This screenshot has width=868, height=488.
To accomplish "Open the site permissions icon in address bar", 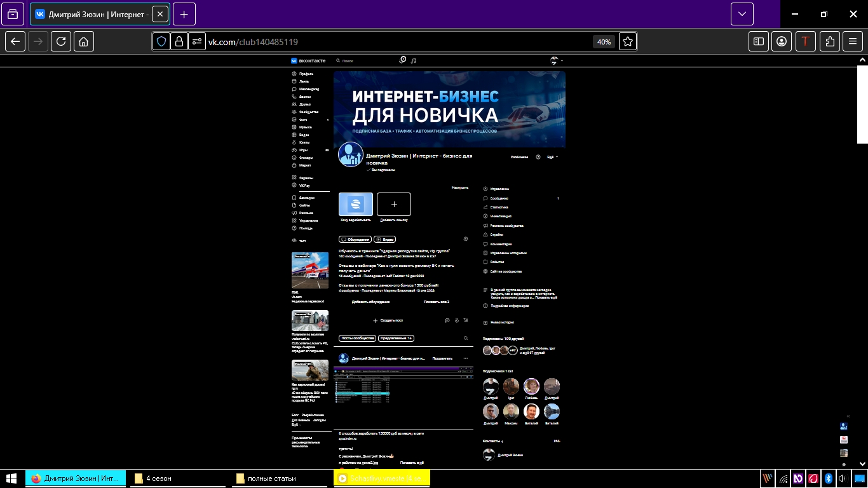I will tap(197, 41).
